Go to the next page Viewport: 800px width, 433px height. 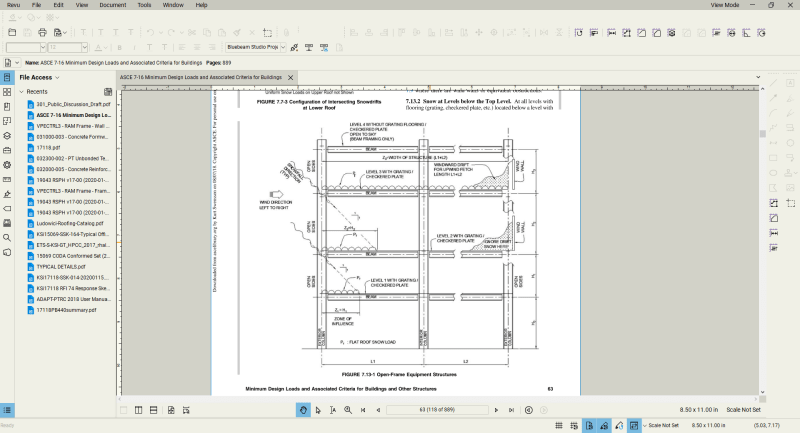tap(496, 410)
